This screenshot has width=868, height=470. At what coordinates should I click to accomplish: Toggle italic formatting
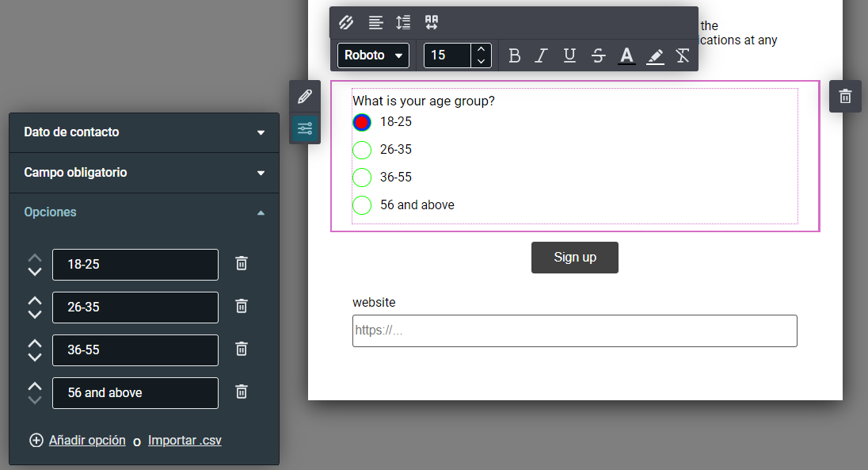541,55
